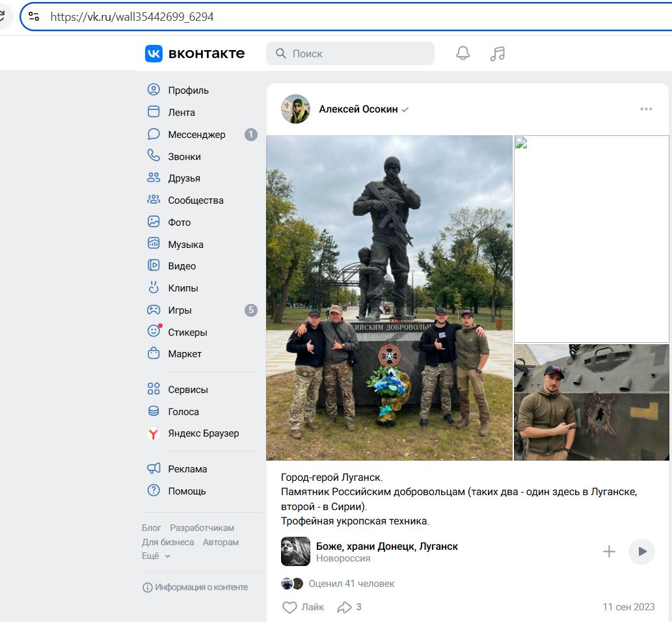Click the share count 3
This screenshot has width=672, height=622.
(358, 608)
